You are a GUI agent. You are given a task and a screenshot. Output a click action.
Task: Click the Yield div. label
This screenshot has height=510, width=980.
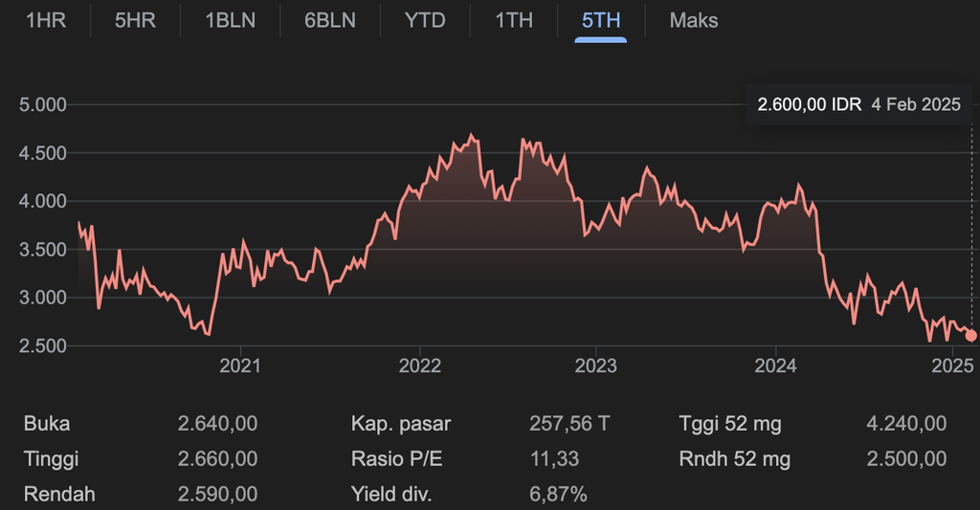tap(391, 495)
